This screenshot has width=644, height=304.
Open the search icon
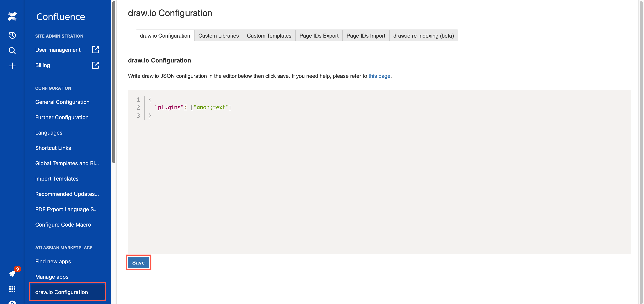(12, 50)
